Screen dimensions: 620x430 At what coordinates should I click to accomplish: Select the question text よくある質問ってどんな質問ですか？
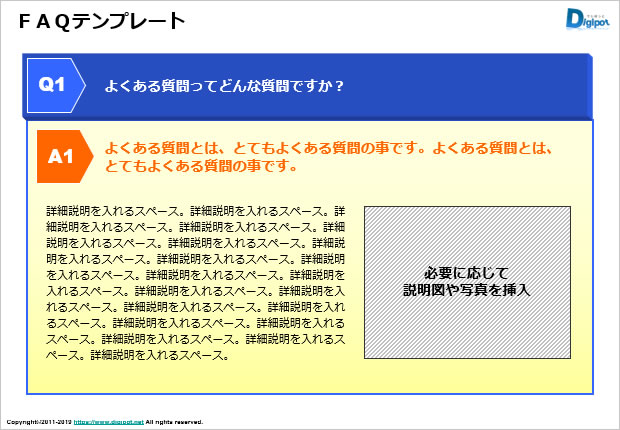coord(225,86)
